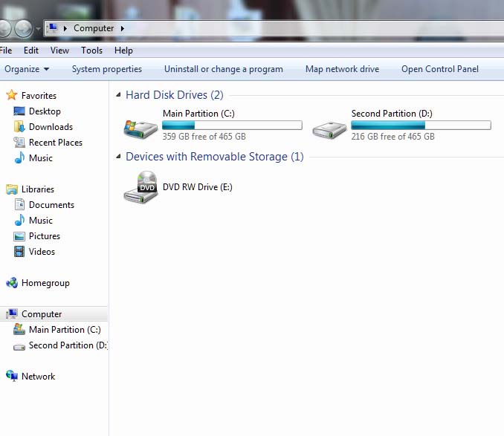Select Videos label under Libraries

pos(42,252)
